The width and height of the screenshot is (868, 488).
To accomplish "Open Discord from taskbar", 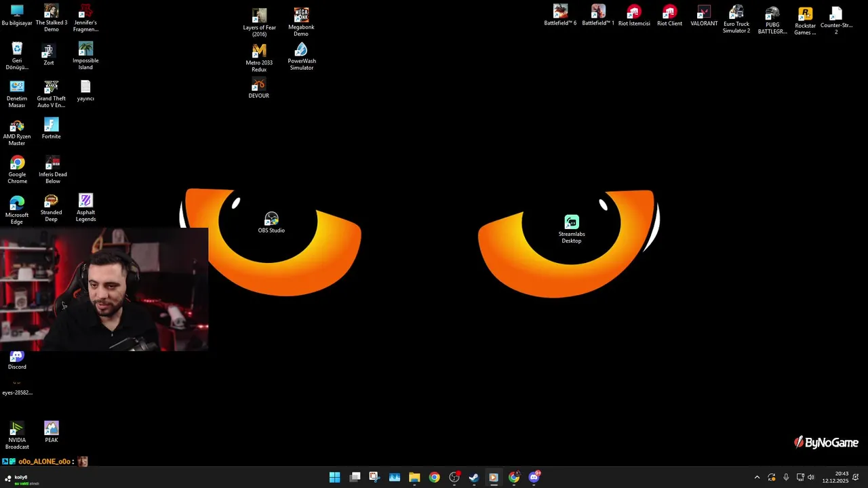I will tap(534, 477).
